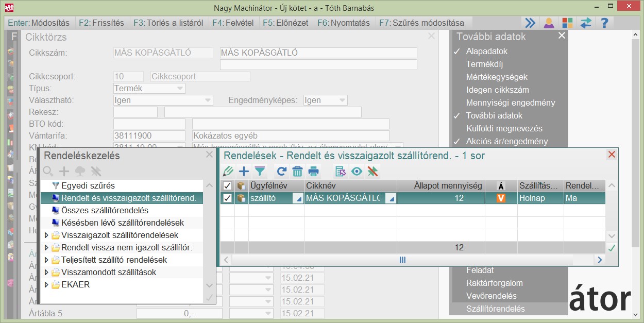
Task: Click F4: Felvétel in the function bar
Action: pos(233,23)
